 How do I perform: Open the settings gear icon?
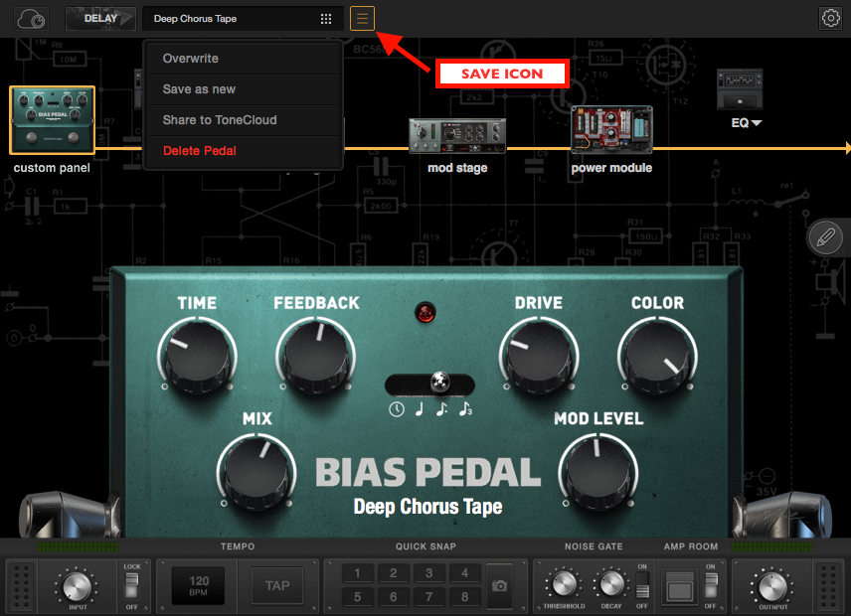click(830, 19)
